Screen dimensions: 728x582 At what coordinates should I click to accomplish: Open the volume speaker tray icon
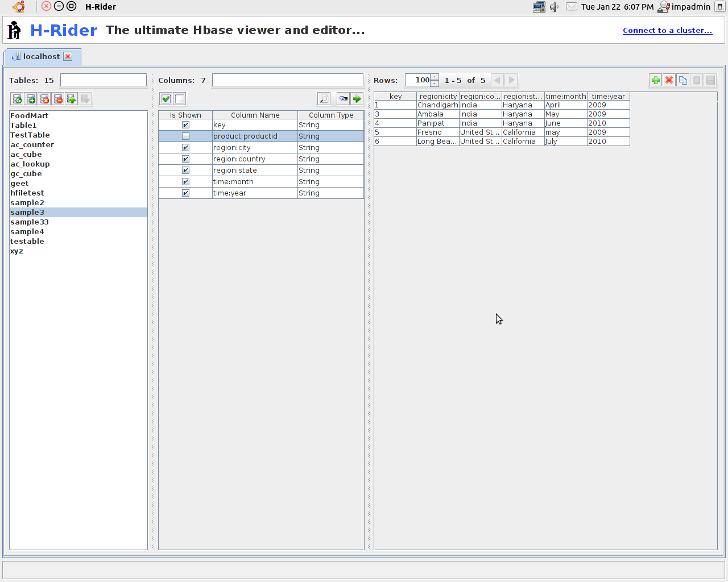[x=555, y=7]
